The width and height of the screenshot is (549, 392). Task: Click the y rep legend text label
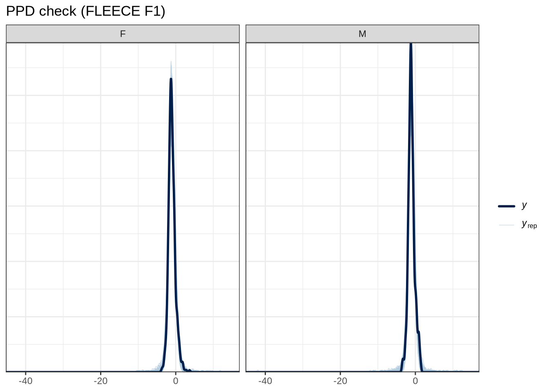pyautogui.click(x=529, y=225)
